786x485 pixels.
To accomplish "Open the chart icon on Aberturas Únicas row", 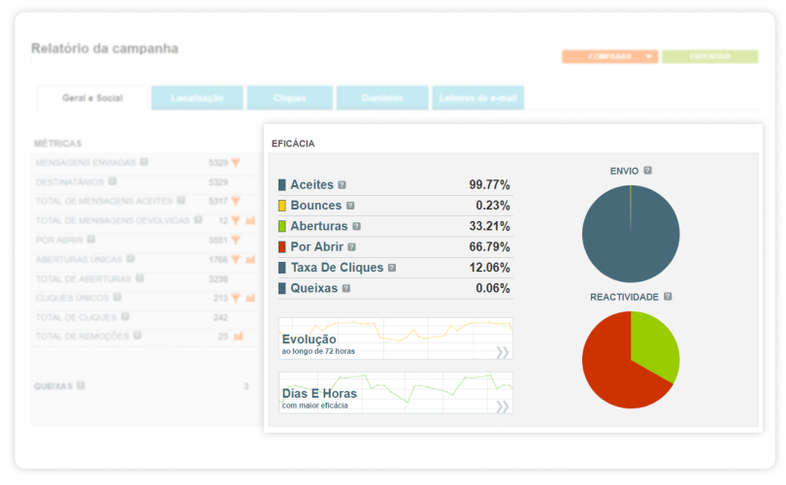I will click(x=251, y=259).
